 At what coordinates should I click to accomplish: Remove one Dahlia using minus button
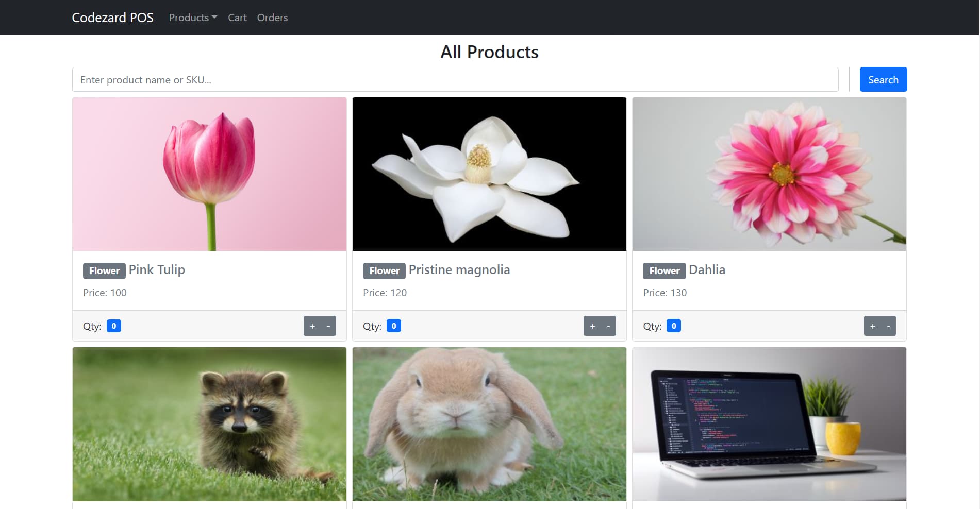coord(888,326)
